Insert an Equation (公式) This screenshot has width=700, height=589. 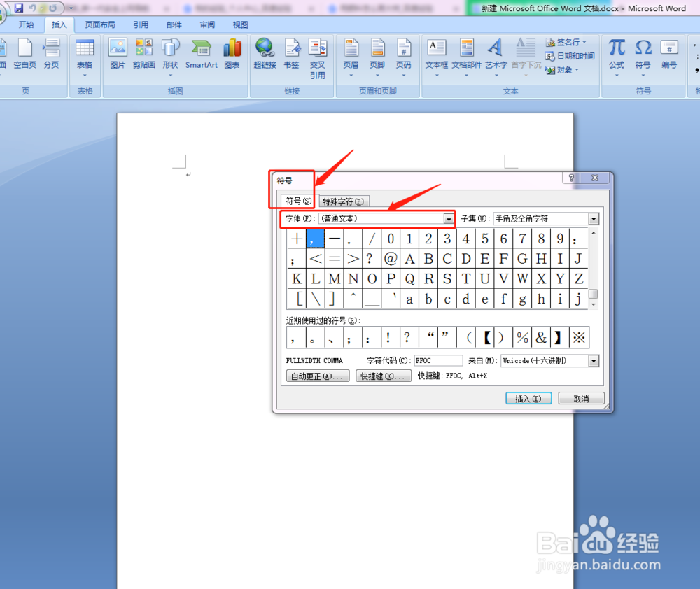(x=617, y=57)
